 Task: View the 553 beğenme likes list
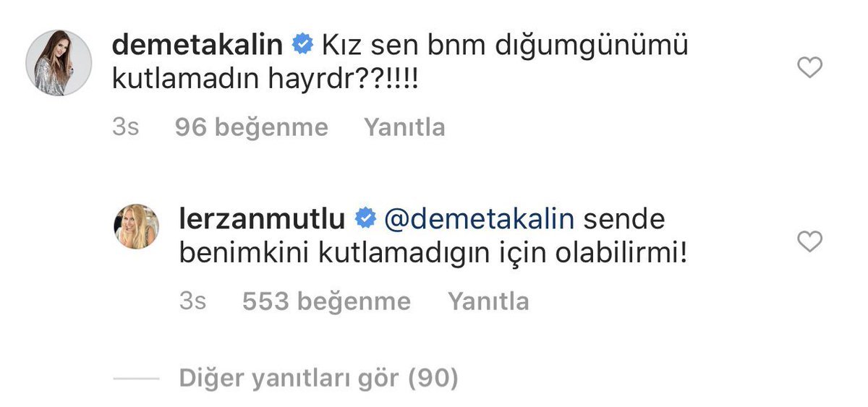pos(326,301)
